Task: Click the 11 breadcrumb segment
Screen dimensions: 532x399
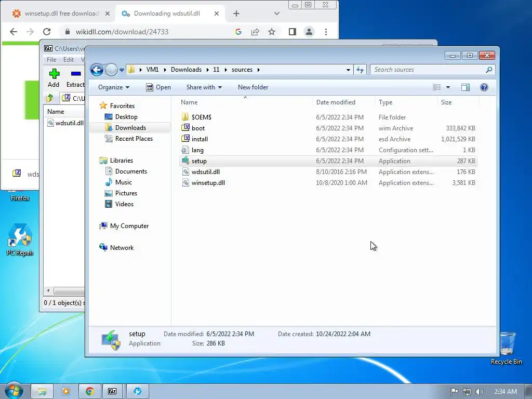Action: point(216,70)
